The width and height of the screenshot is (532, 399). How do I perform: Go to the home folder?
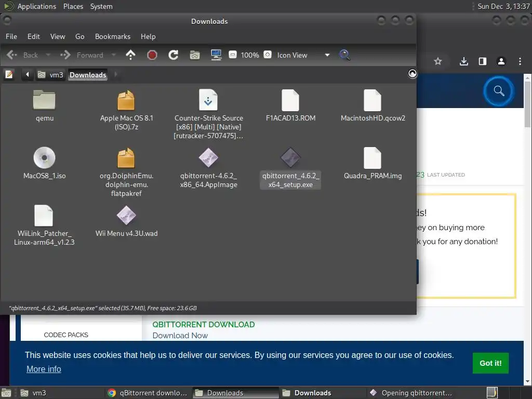tap(195, 55)
